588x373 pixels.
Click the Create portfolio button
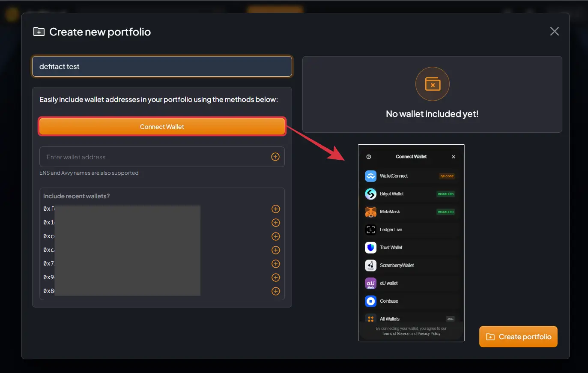click(x=518, y=337)
